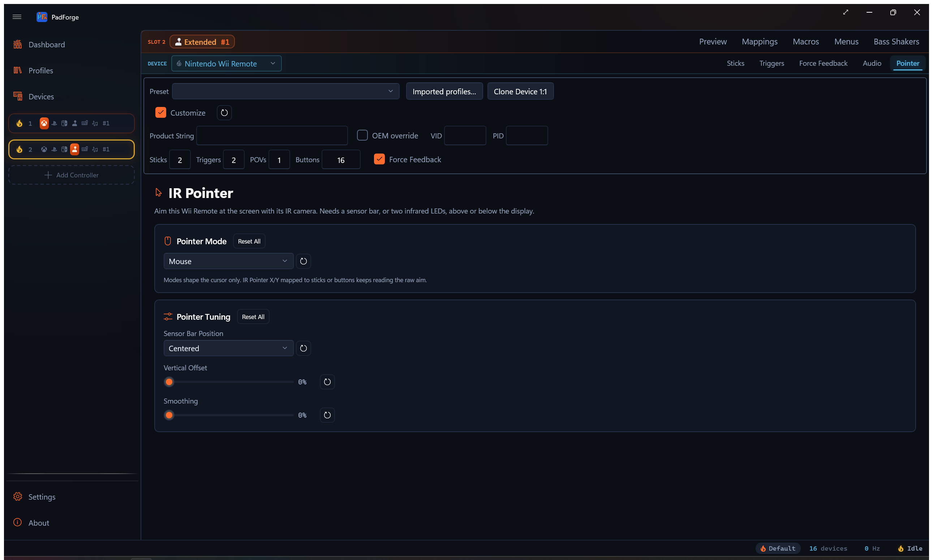Screen dimensions: 933x560
Task: Reset the Sensor Bar Position setting
Action: point(304,348)
